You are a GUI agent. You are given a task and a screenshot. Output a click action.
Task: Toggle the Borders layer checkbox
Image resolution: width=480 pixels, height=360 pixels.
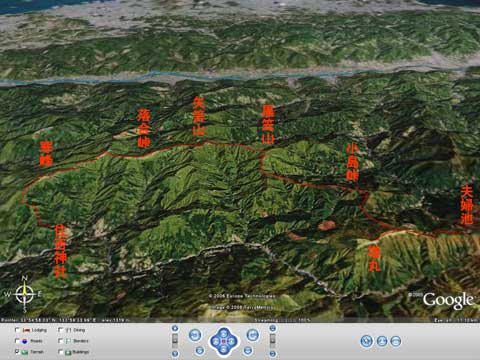[x=61, y=341]
